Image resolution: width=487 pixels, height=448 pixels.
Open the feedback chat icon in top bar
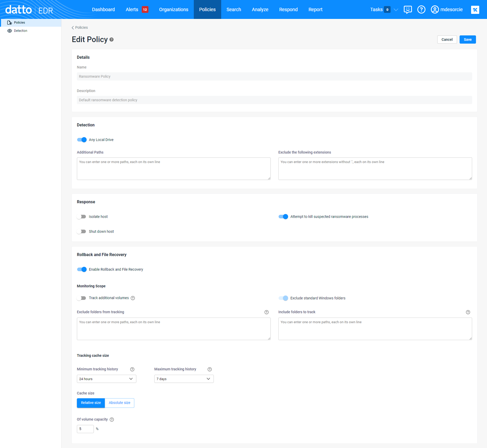click(408, 9)
